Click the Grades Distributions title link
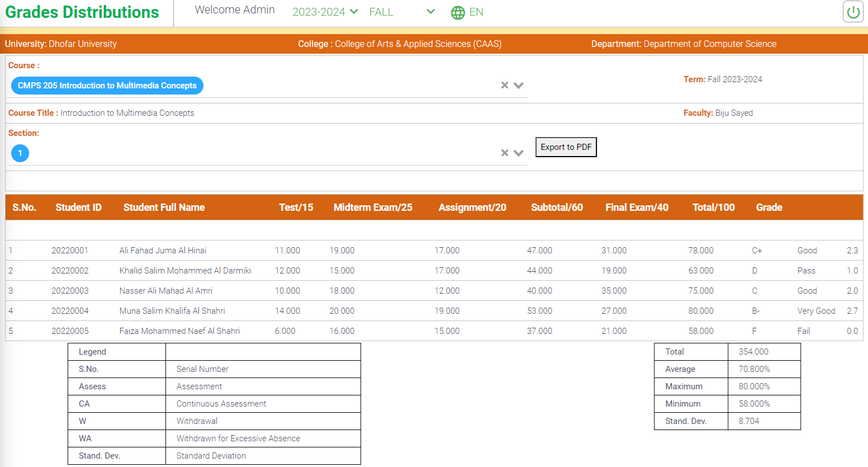 82,12
